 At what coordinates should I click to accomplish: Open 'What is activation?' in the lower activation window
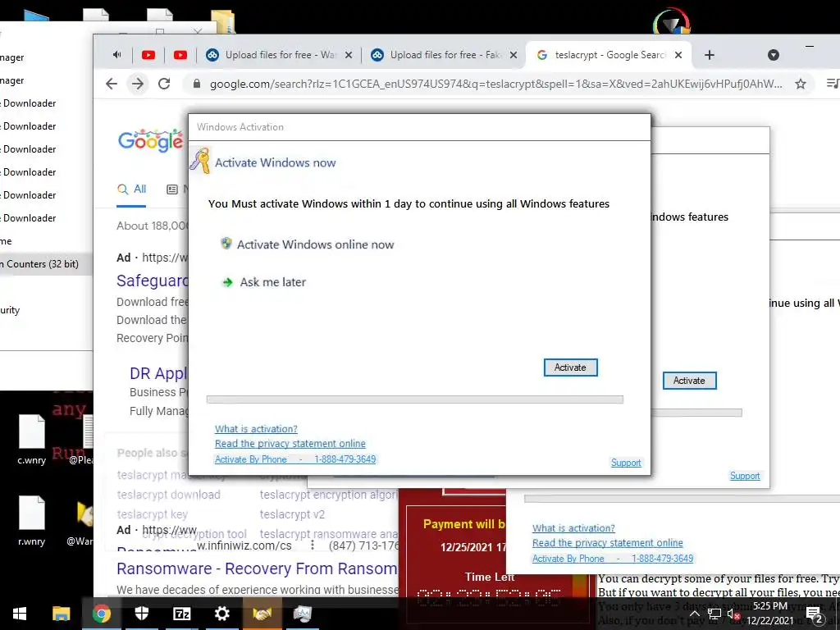[x=573, y=528]
